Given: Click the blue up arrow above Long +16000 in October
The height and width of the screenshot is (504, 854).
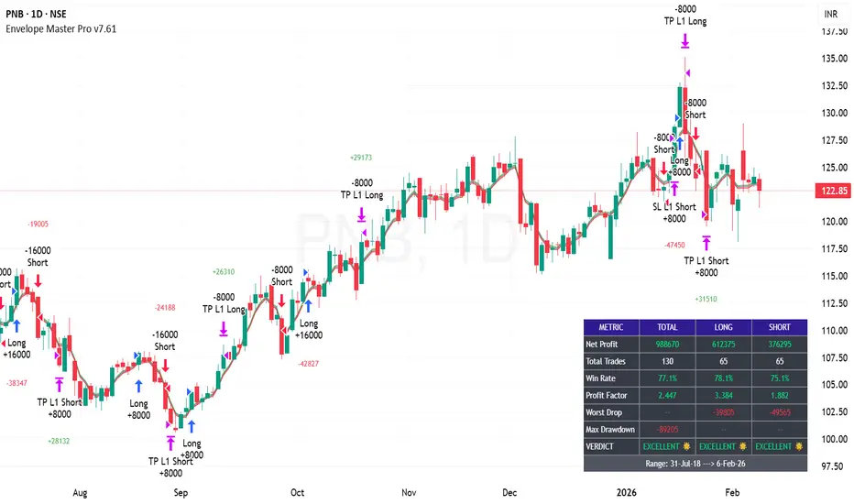Looking at the screenshot, I should (309, 304).
